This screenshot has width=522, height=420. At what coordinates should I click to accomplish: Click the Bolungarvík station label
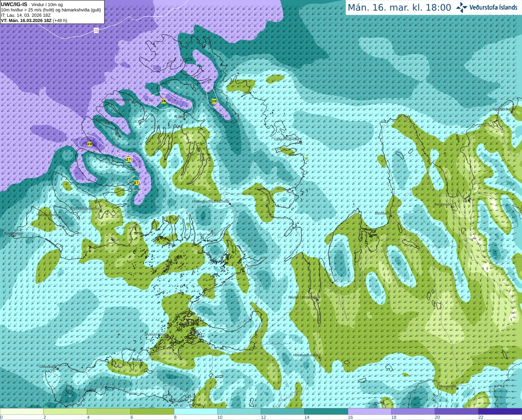click(122, 99)
